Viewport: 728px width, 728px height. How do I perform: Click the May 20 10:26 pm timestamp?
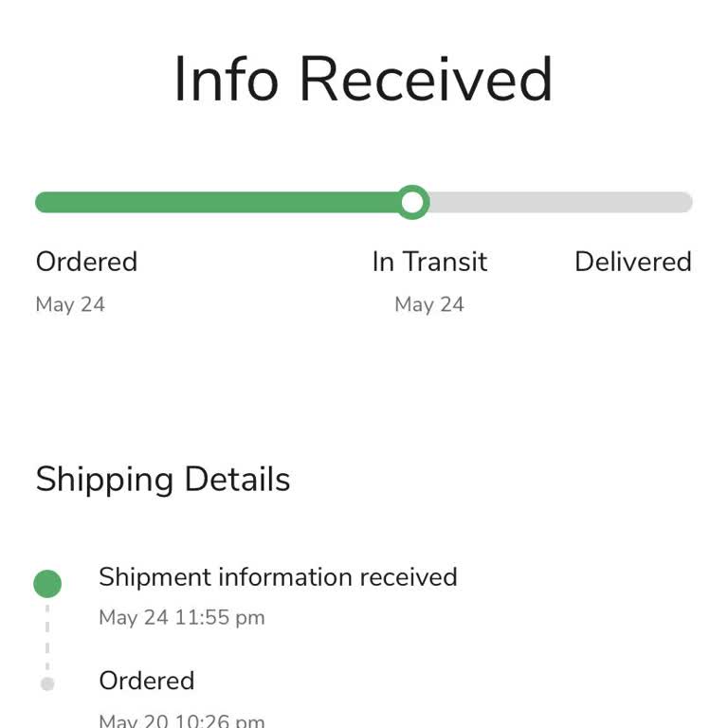click(182, 719)
